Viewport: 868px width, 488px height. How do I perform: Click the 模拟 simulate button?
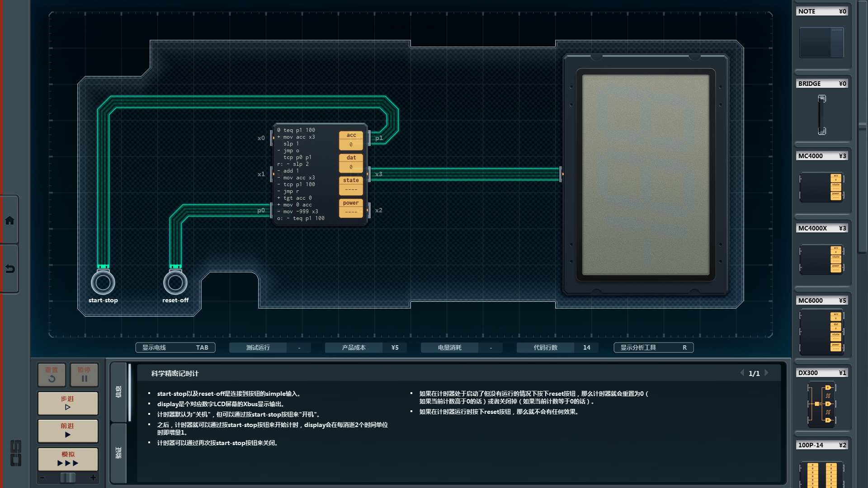(68, 459)
